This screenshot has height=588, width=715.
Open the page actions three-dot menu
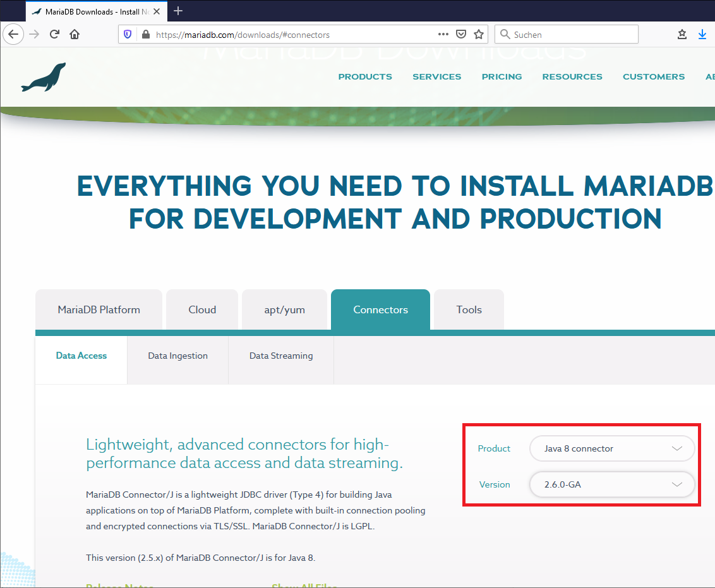coord(443,34)
